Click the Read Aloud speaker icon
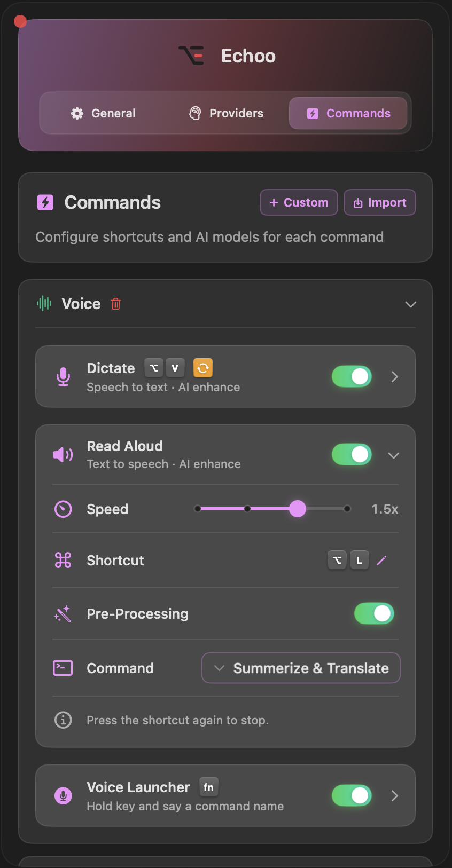This screenshot has width=452, height=868. pyautogui.click(x=63, y=455)
